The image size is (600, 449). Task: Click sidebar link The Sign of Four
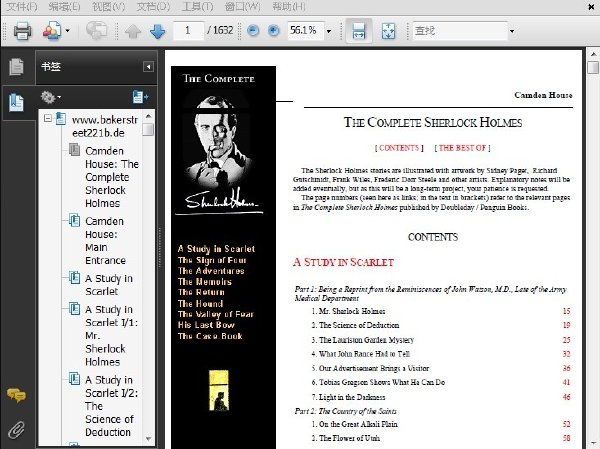coord(212,260)
